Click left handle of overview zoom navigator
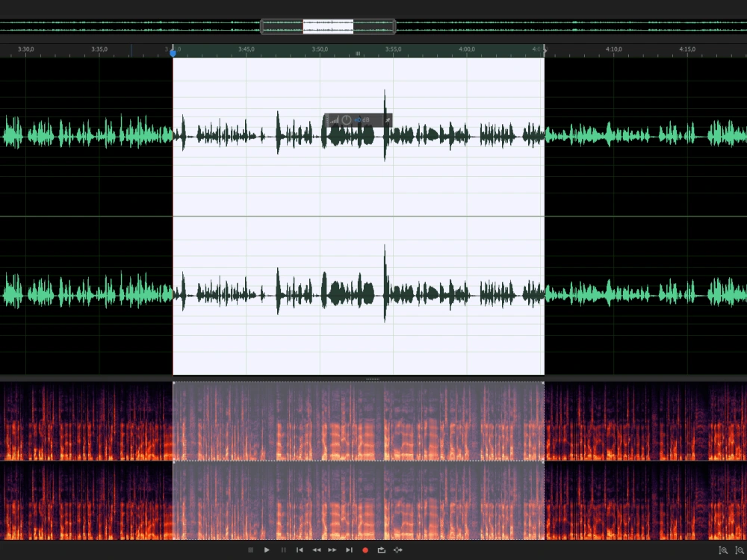747x560 pixels. pos(261,26)
